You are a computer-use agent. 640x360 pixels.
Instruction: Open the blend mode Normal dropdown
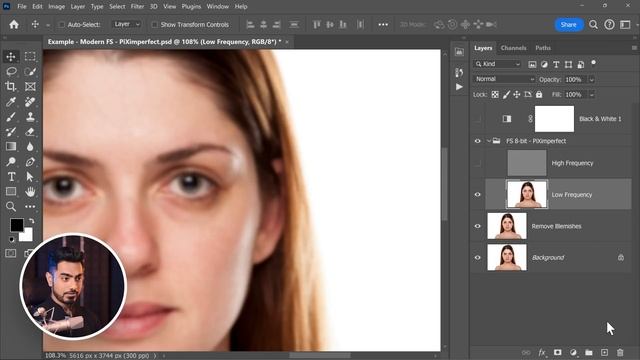(504, 79)
